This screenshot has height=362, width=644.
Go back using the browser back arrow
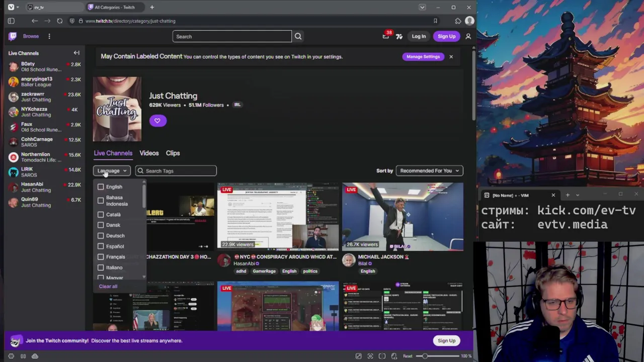pyautogui.click(x=35, y=21)
